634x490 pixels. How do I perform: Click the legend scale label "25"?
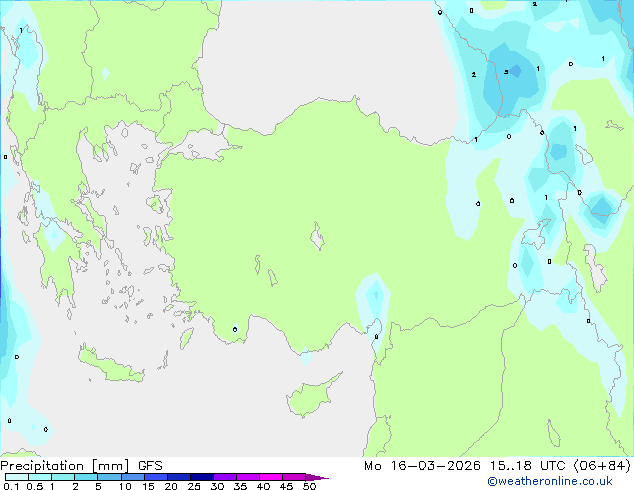coord(194,486)
